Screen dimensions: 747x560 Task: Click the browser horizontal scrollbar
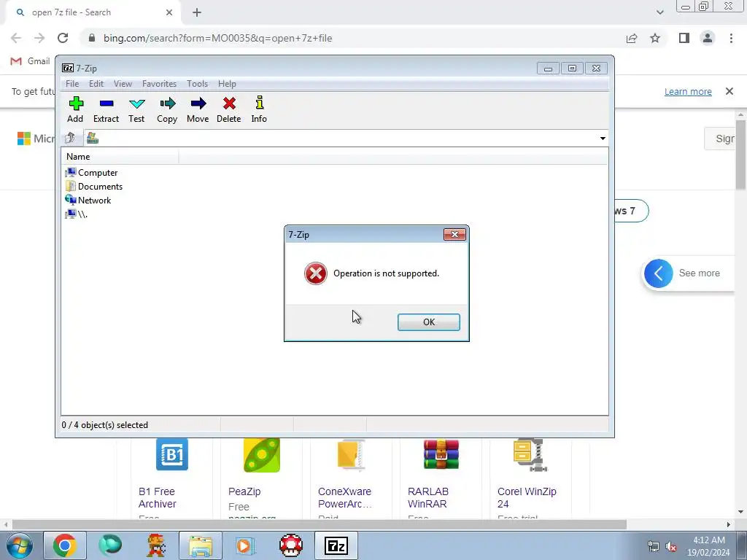point(320,524)
